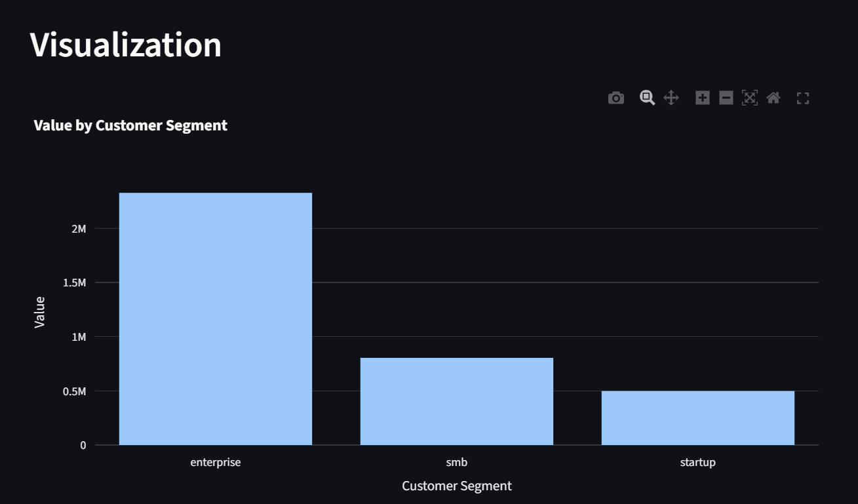Image resolution: width=858 pixels, height=504 pixels.
Task: Click the Visualization heading
Action: click(x=126, y=45)
